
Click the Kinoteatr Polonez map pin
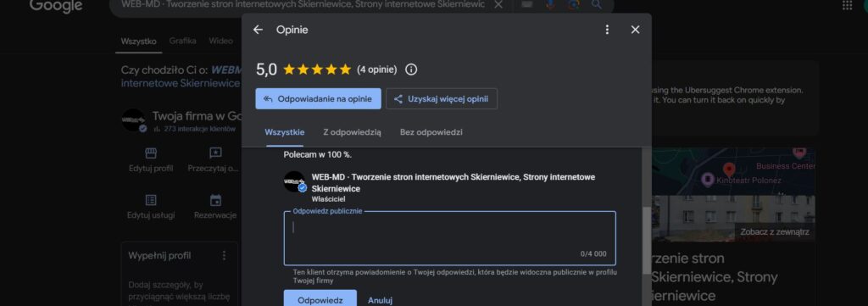coord(708,180)
